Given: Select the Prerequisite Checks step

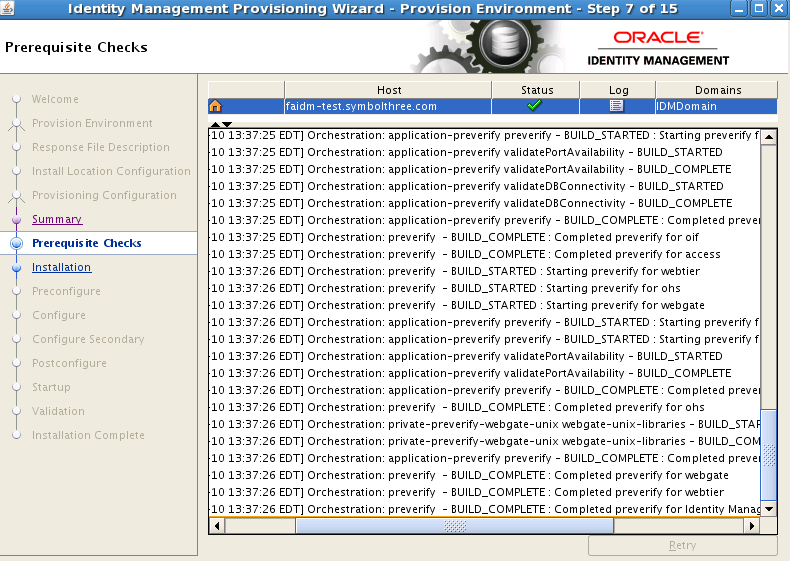Looking at the screenshot, I should coord(87,243).
